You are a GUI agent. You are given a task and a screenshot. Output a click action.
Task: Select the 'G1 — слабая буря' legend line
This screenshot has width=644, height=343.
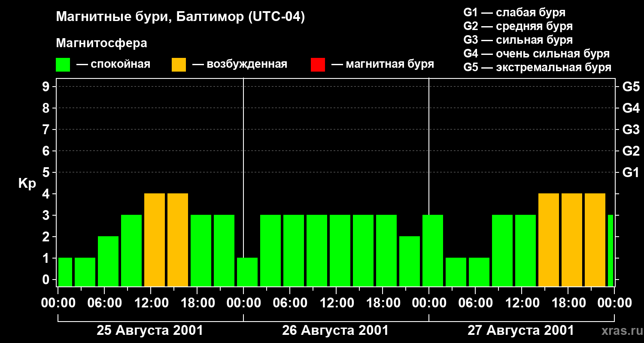514,12
